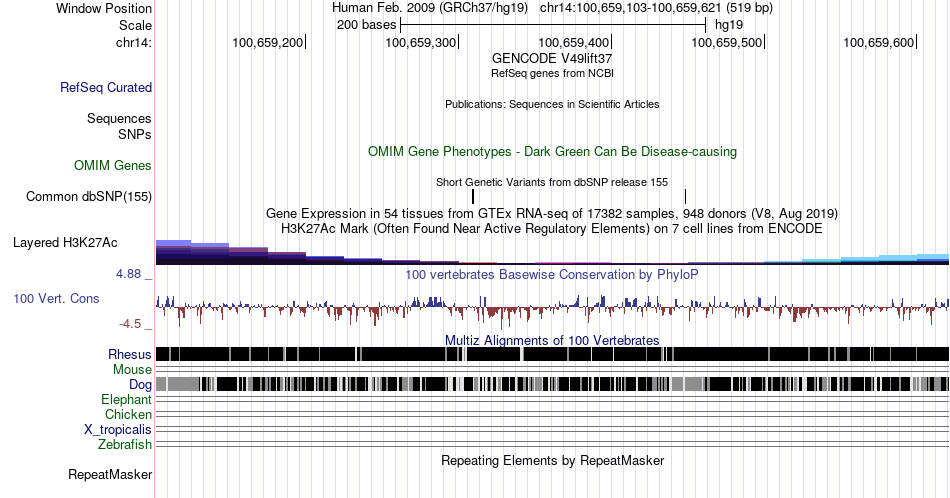Click the OMIM Genes track label
The width and height of the screenshot is (950, 498).
(x=113, y=165)
